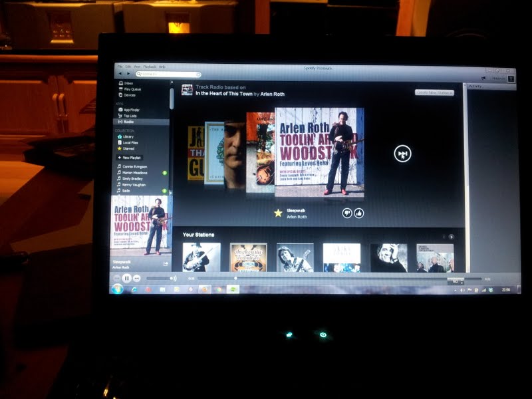Open Devices in the sidebar
The width and height of the screenshot is (532, 399).
click(x=127, y=95)
